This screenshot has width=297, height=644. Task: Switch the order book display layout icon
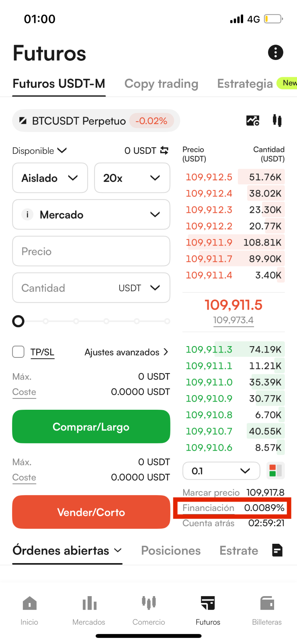point(275,471)
